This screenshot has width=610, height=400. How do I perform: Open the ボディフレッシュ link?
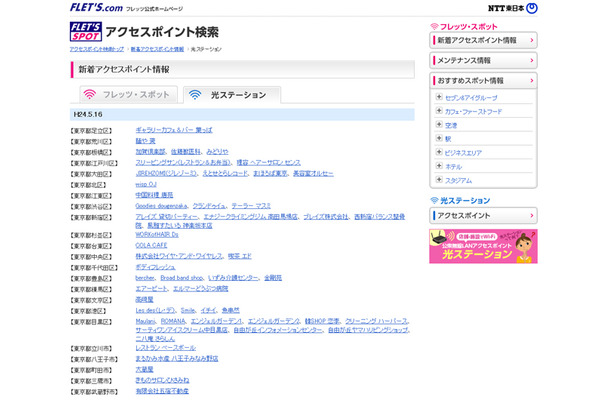[x=155, y=267]
